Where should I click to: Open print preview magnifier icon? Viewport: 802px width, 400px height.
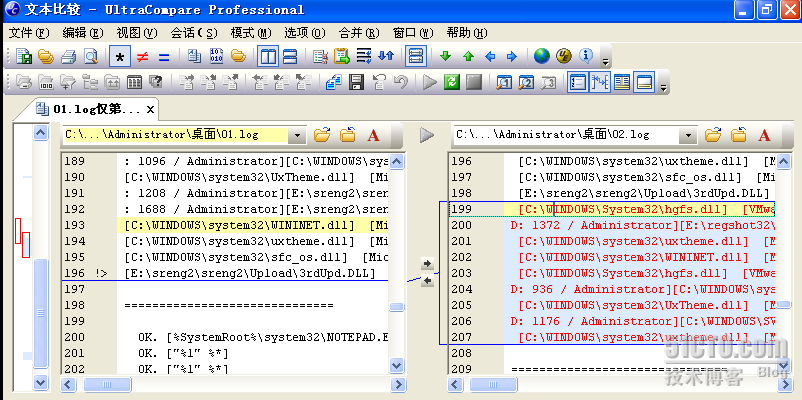91,56
